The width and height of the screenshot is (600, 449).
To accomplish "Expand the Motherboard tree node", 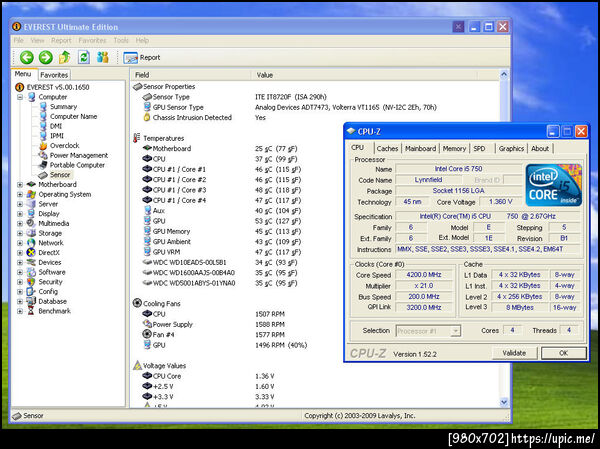I will (20, 184).
